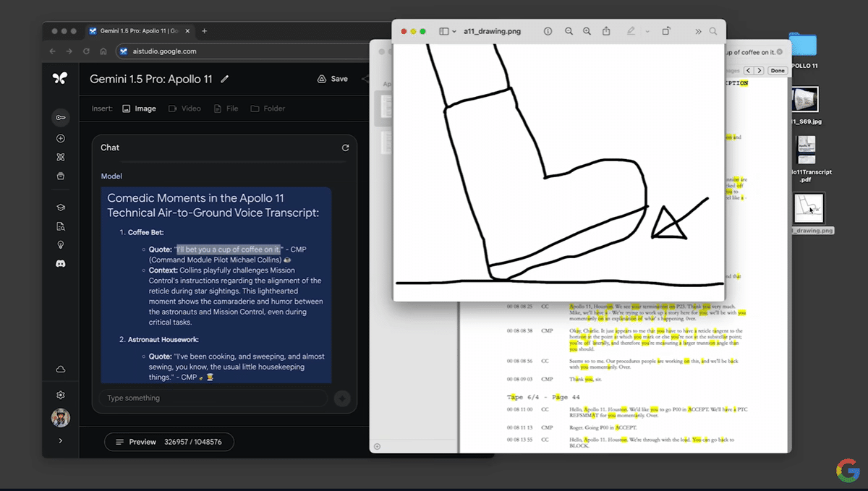The image size is (868, 491).
Task: Click the Model label in chat
Action: tap(111, 176)
